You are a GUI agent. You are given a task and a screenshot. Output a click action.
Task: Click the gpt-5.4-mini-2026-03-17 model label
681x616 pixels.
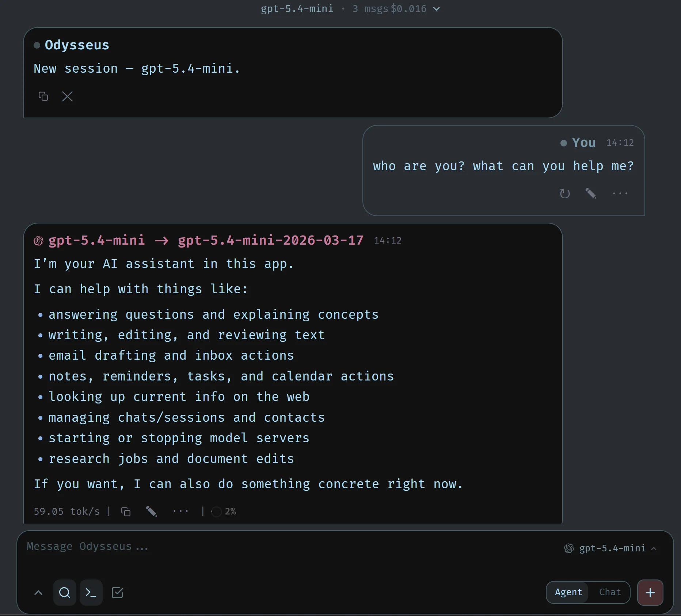click(271, 240)
